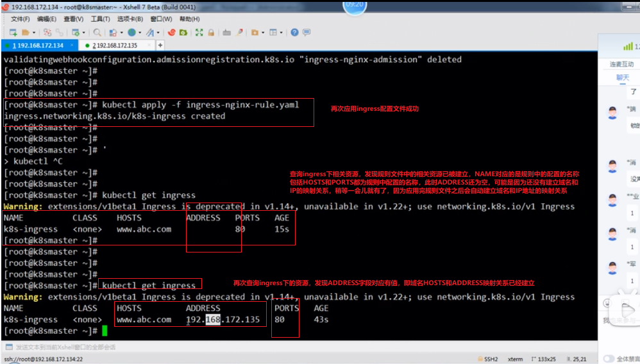Image resolution: width=640 pixels, height=364 pixels.
Task: Expand the globe Encoding dropdown arrow
Action: [140, 33]
